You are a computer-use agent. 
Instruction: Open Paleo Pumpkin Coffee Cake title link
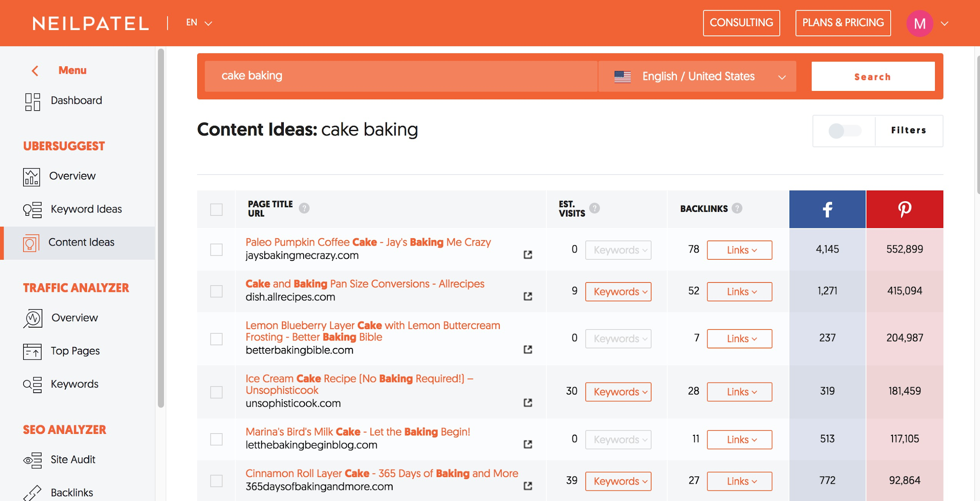point(368,242)
